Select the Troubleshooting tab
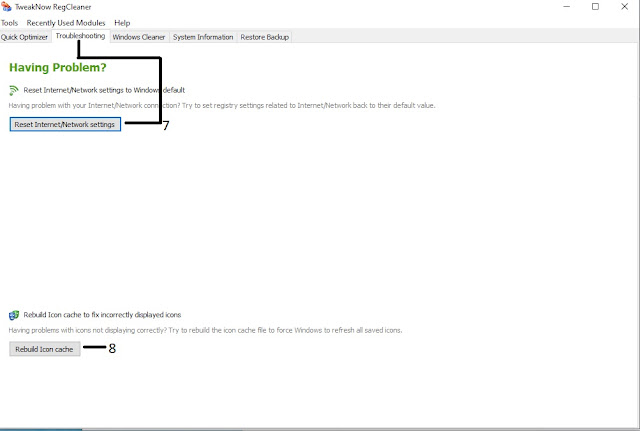Image resolution: width=640 pixels, height=431 pixels. (80, 36)
